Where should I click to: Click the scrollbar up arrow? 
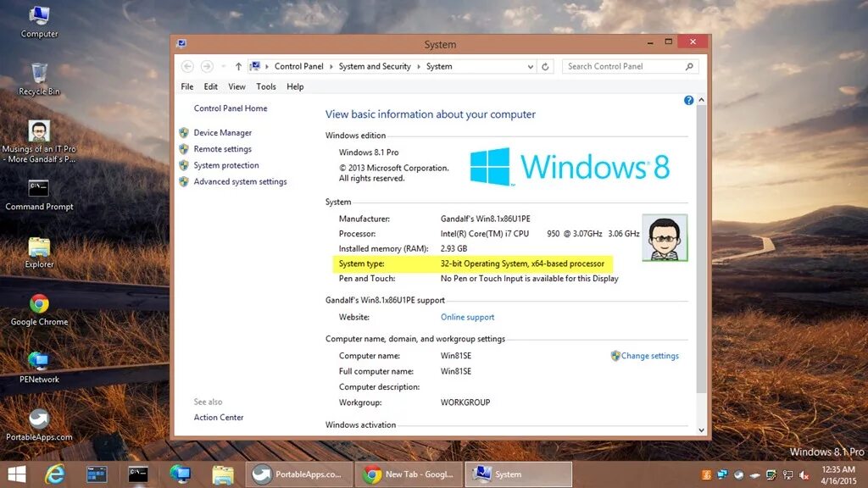701,100
